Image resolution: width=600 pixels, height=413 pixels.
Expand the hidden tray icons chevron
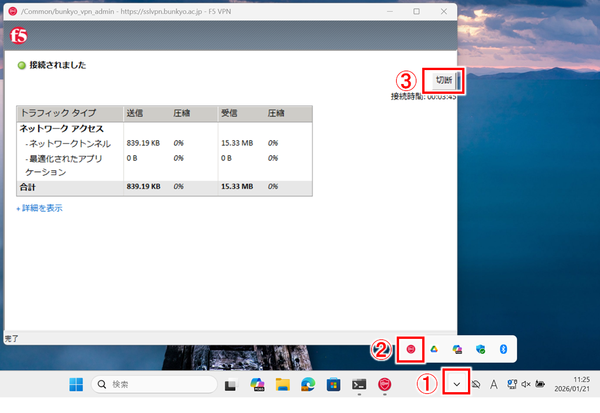coord(457,384)
